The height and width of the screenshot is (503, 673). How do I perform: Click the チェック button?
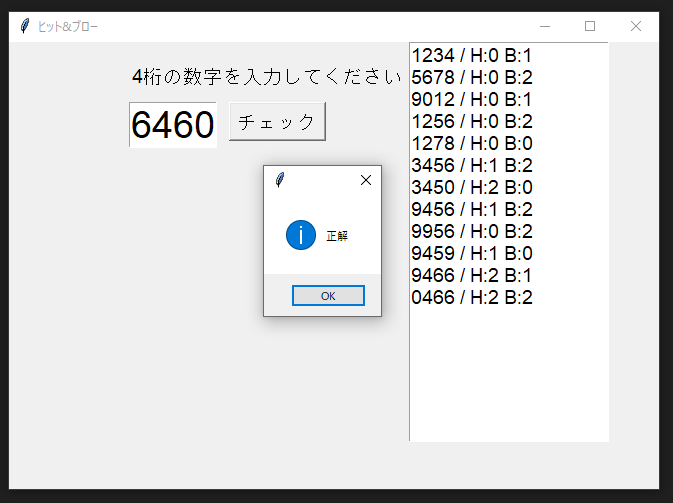(x=277, y=121)
